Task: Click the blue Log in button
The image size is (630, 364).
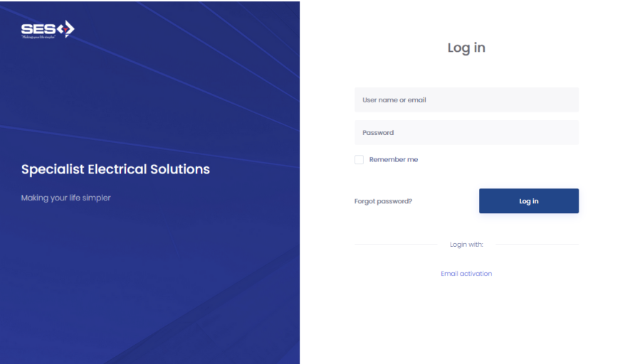Action: click(529, 200)
